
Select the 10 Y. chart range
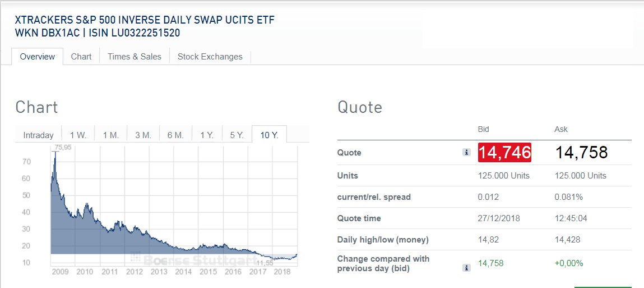(x=270, y=135)
